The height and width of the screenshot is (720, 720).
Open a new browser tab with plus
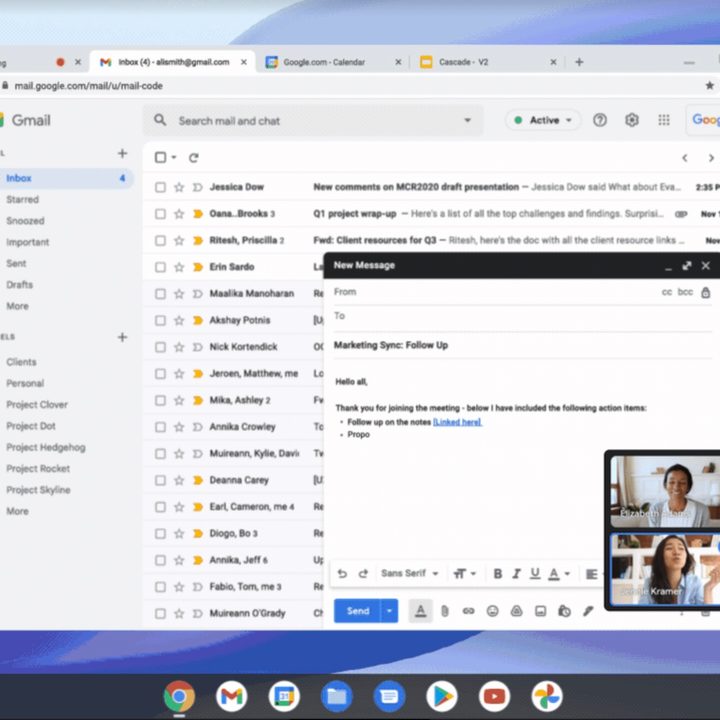coord(579,62)
